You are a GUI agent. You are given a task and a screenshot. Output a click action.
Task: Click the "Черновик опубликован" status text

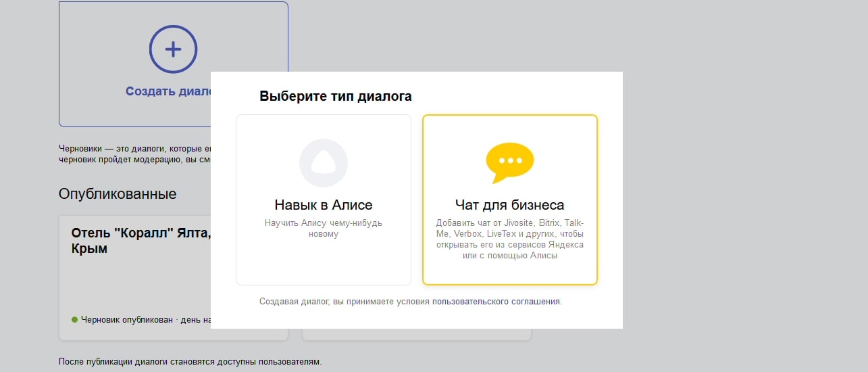127,319
